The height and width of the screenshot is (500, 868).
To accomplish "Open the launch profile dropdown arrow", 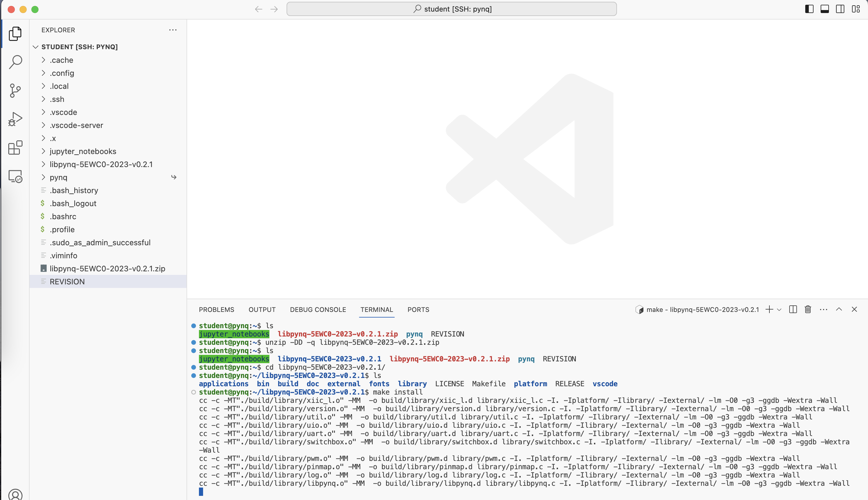I will pos(779,310).
